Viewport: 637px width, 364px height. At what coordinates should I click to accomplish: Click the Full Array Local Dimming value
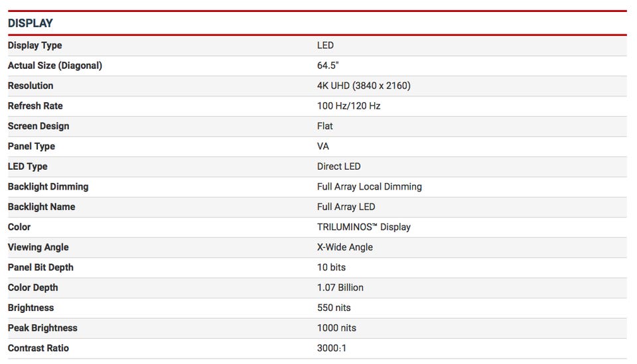click(x=370, y=187)
